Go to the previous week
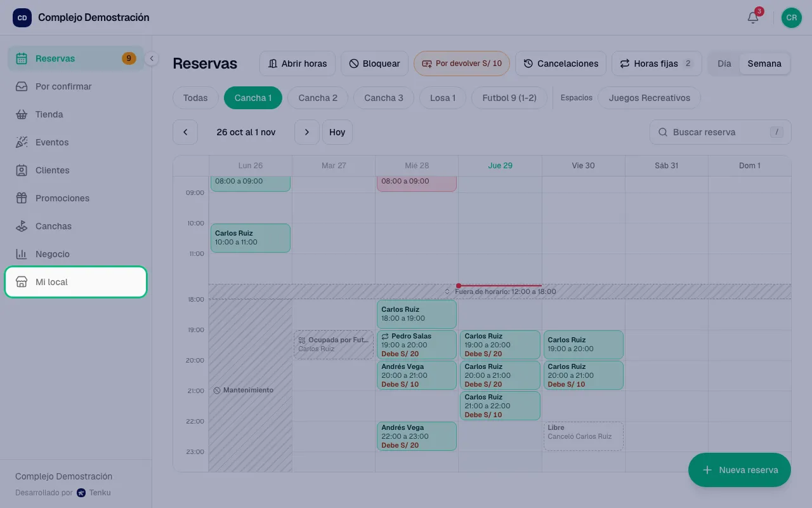 click(185, 132)
